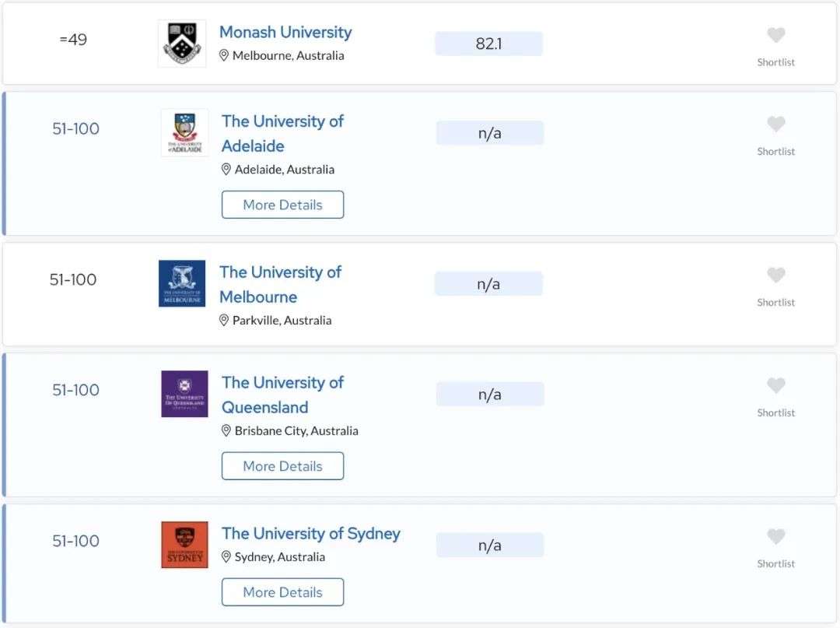Toggle shortlist heart for University of Melbourne
Image resolution: width=840 pixels, height=628 pixels.
(775, 275)
